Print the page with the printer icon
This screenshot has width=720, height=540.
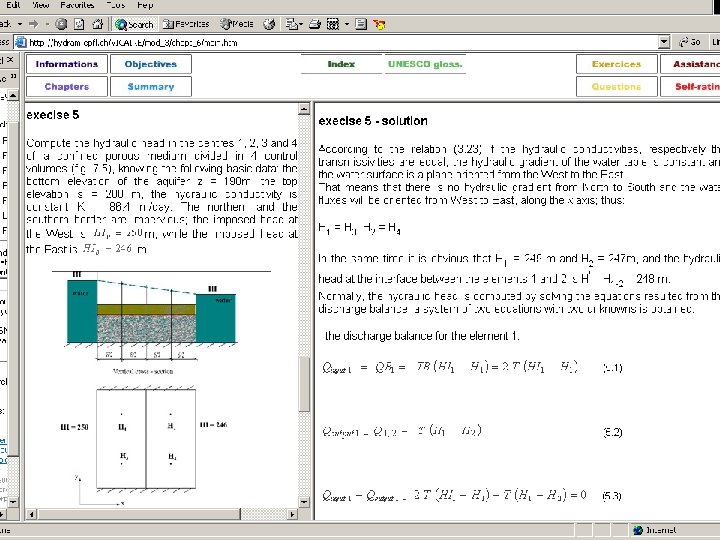(315, 24)
